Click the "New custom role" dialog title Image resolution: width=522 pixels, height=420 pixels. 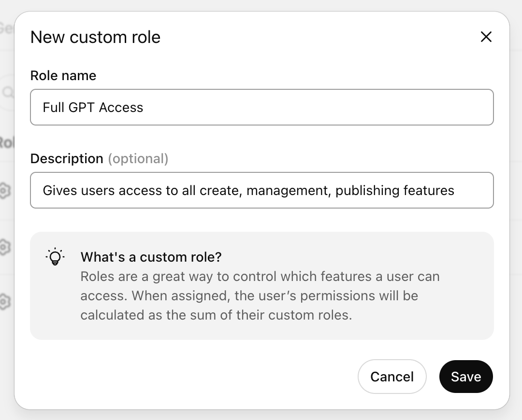(x=95, y=37)
